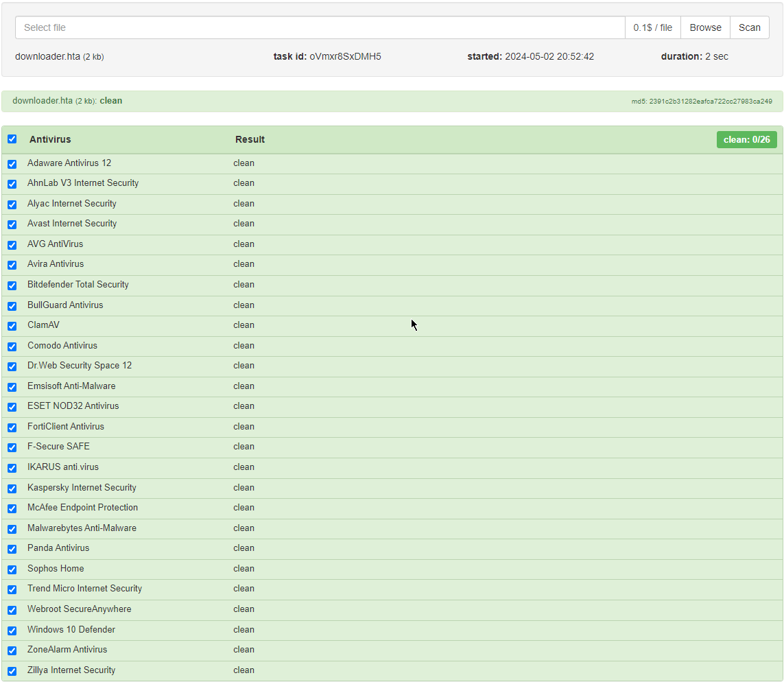Toggle the Kaspersky Internet Security checkbox
Screen dimensions: 784x682
click(12, 489)
